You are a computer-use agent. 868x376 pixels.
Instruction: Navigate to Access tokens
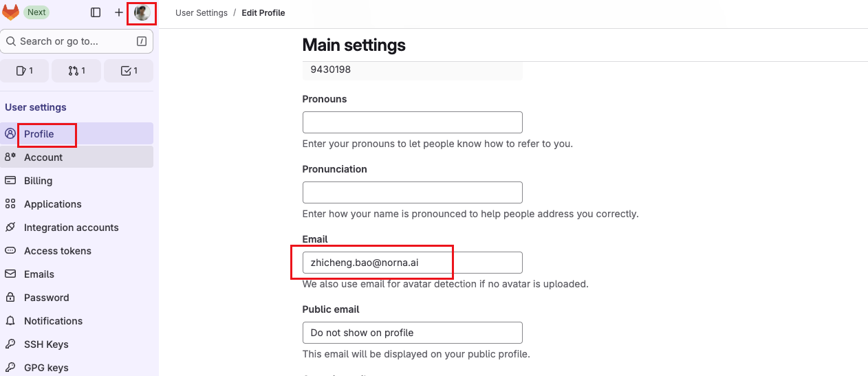[58, 251]
